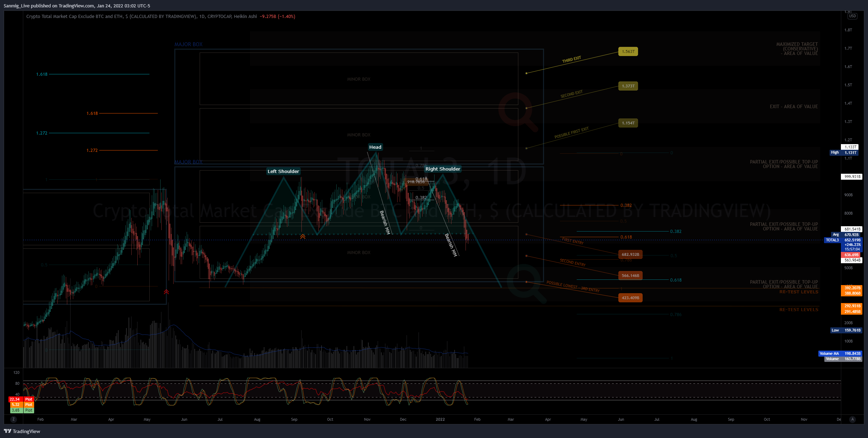Click the orange 1.272 Fibonacci label
Screen dimensions: 868x438
[92, 150]
